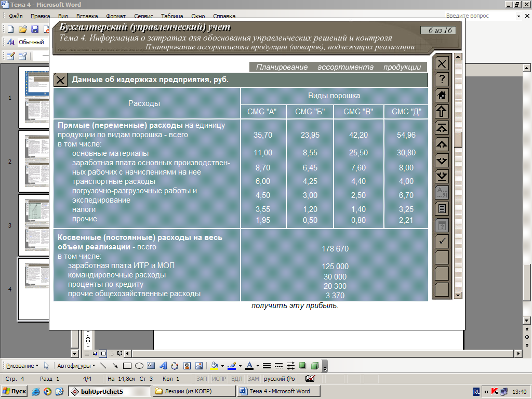This screenshot has width=532, height=399.
Task: Toggle the ЗАП recording status indicator
Action: pyautogui.click(x=202, y=379)
